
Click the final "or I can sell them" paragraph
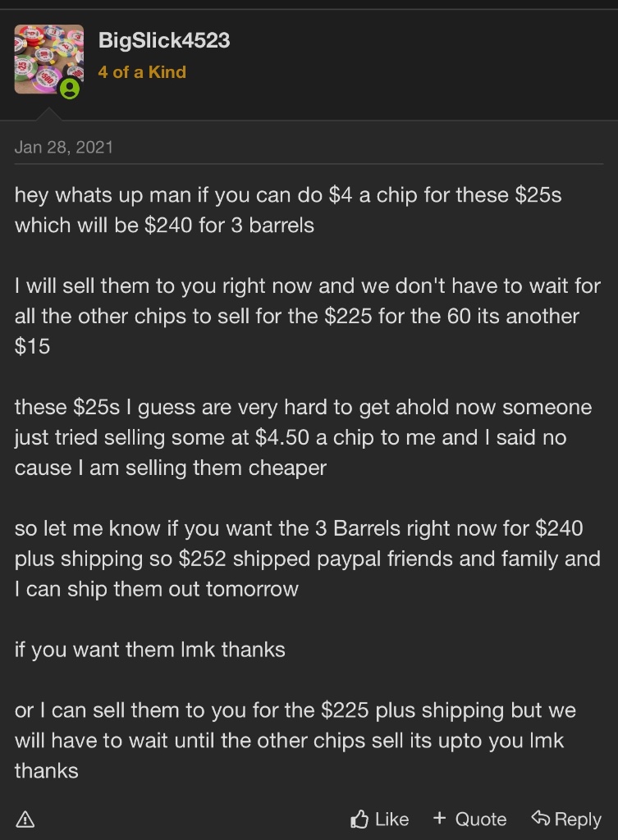(295, 740)
